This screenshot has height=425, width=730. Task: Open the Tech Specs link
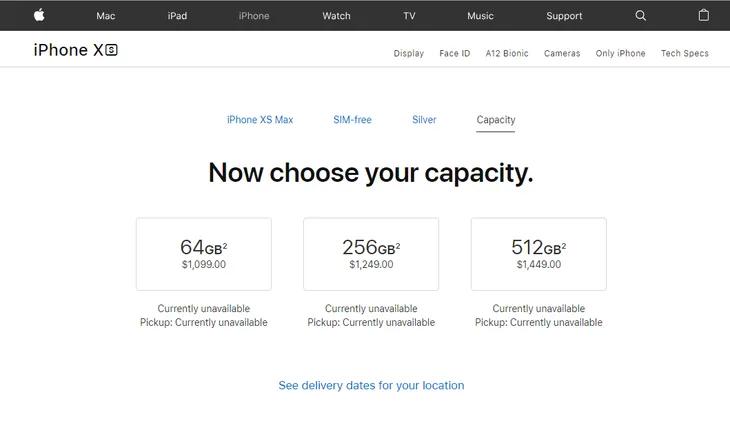pyautogui.click(x=685, y=54)
